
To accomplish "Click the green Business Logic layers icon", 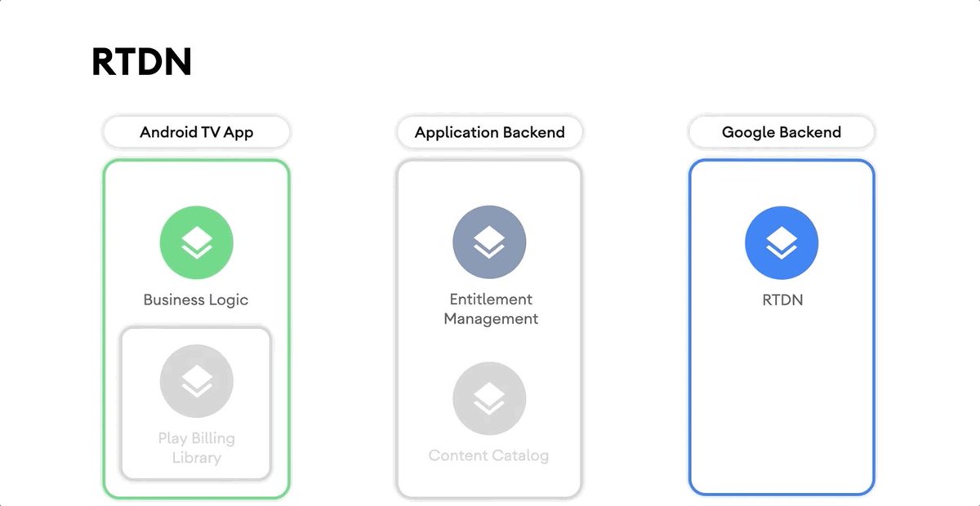I will click(x=196, y=243).
